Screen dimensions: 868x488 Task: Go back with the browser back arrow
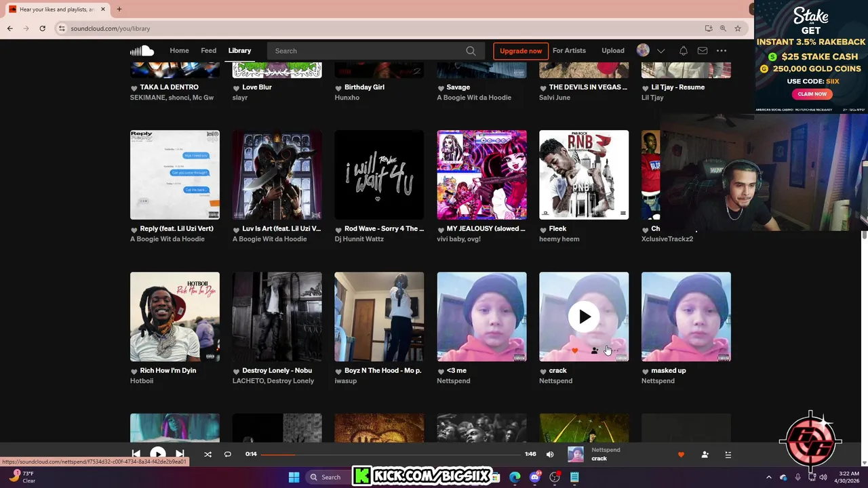point(9,28)
